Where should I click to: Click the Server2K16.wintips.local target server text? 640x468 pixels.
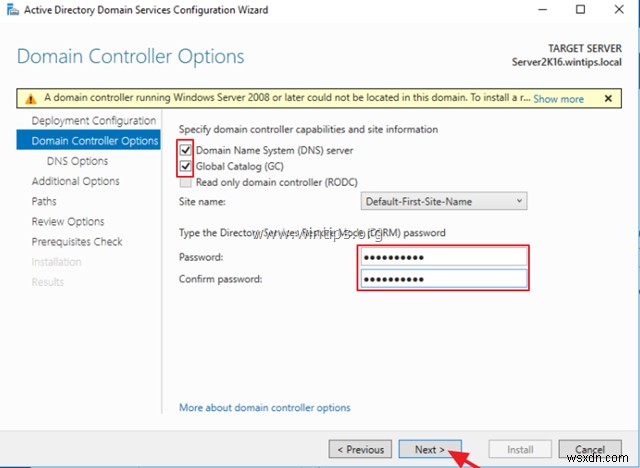tap(567, 62)
